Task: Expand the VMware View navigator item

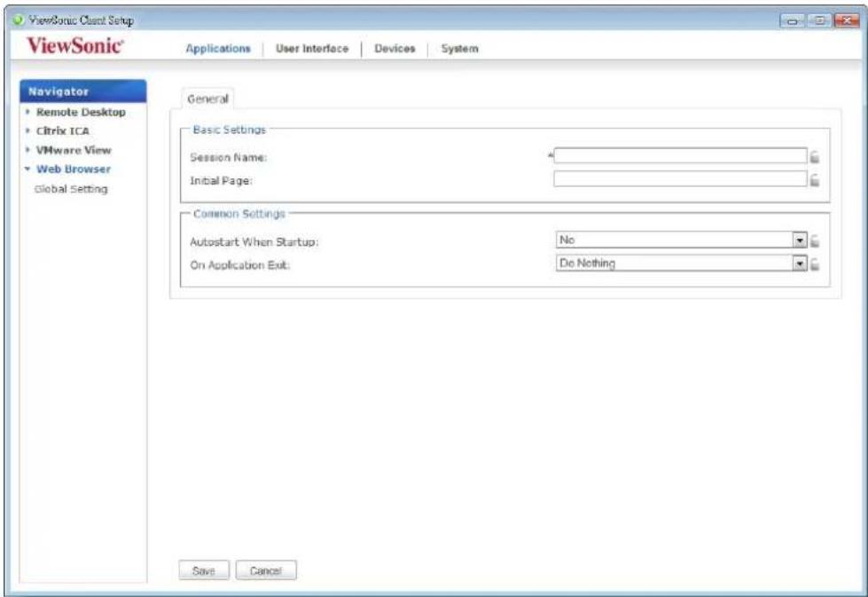Action: point(74,150)
